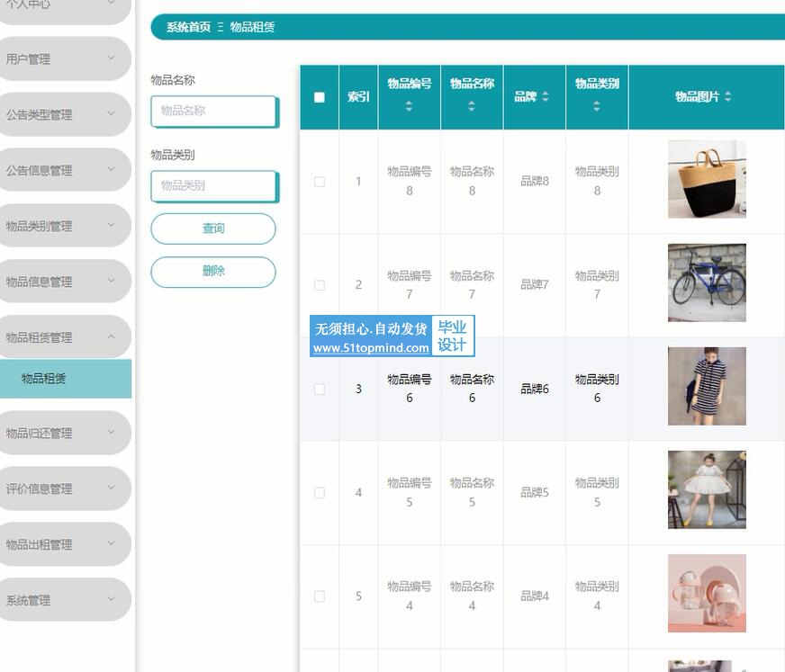785x672 pixels.
Task: Click cell 品牌4 in row 5
Action: point(535,596)
